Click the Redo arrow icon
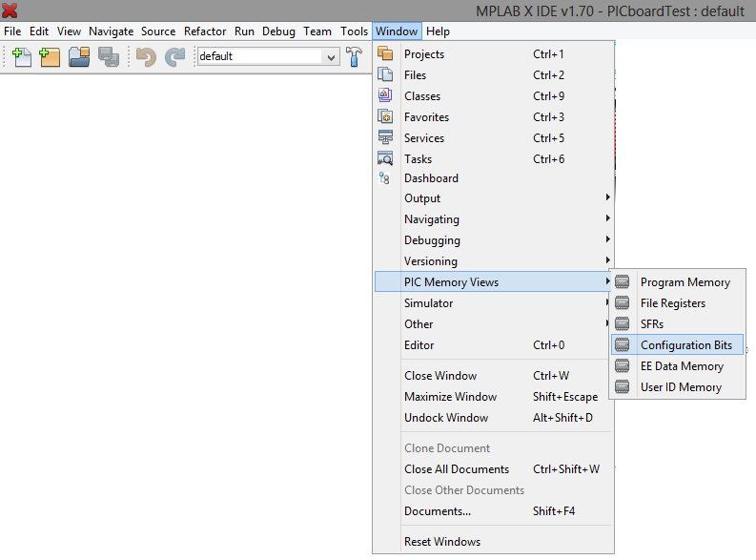Screen dimensions: 756x560 pos(174,57)
